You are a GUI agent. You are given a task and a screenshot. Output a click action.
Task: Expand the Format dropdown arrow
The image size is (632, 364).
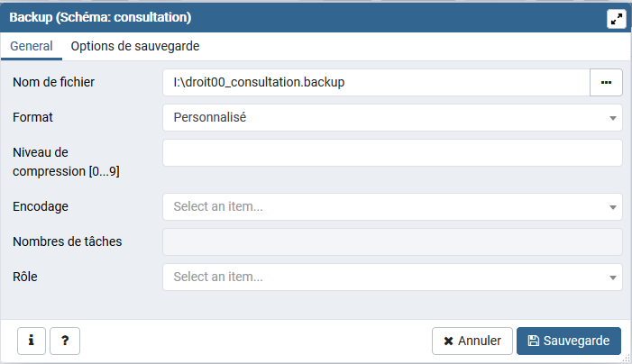[x=613, y=118]
